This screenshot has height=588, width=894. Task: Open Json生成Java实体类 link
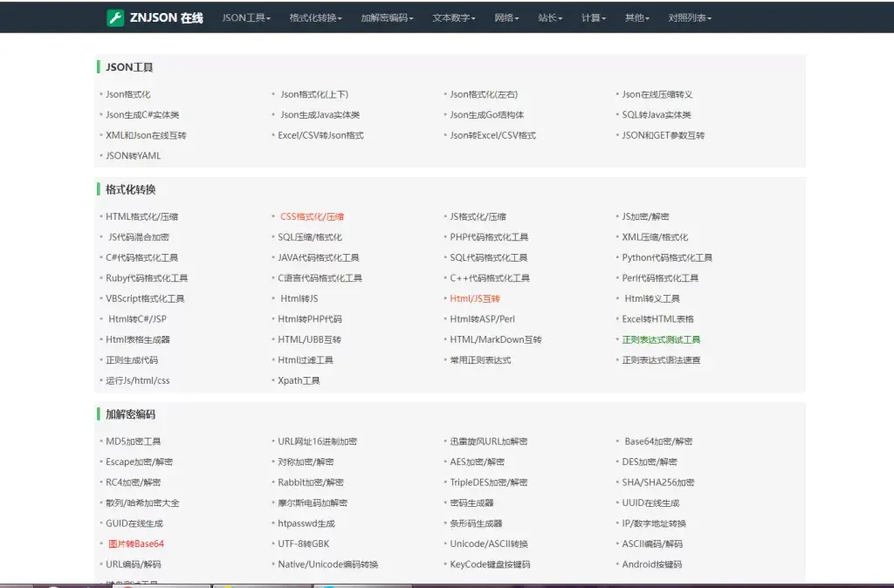tap(320, 115)
